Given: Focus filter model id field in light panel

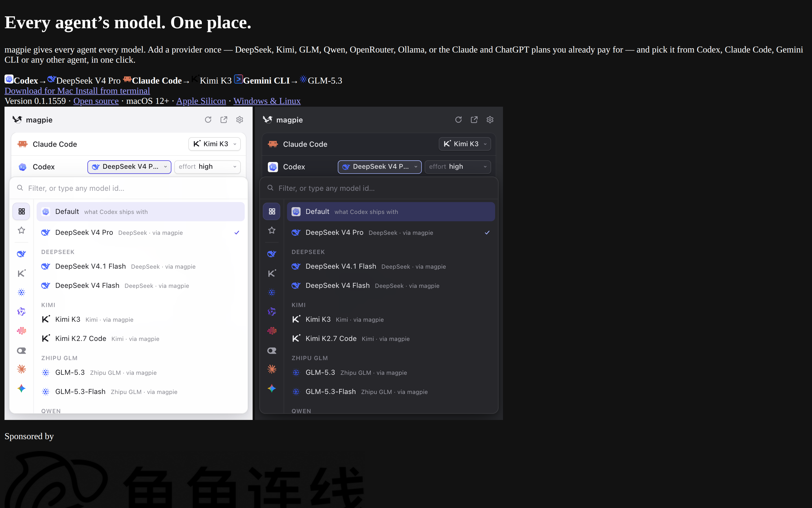Looking at the screenshot, I should click(x=129, y=188).
